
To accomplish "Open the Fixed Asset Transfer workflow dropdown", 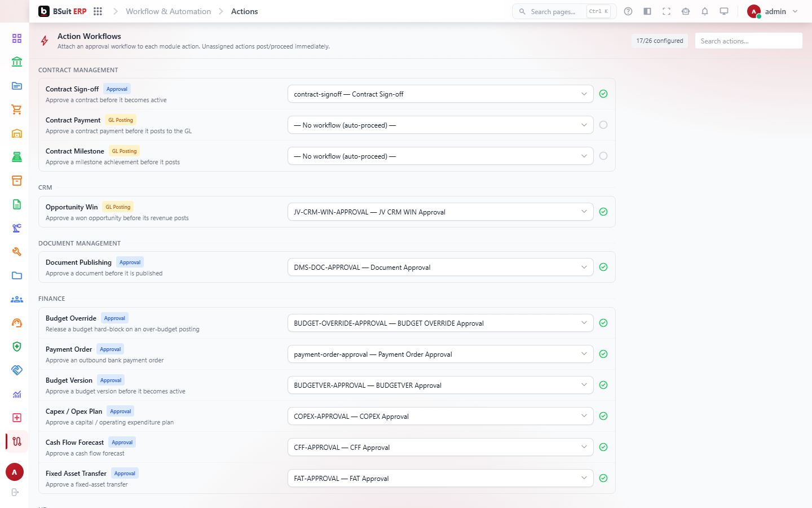I will point(440,478).
